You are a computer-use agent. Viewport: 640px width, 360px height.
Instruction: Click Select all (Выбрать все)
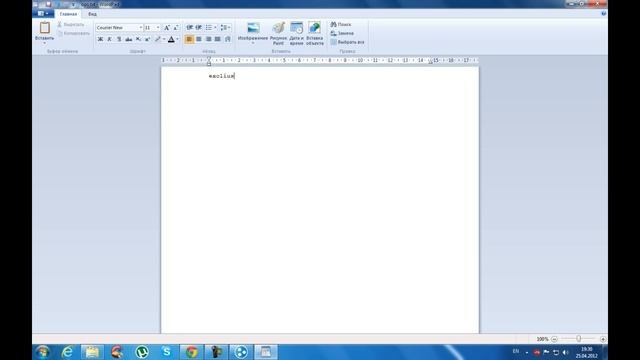tap(347, 42)
